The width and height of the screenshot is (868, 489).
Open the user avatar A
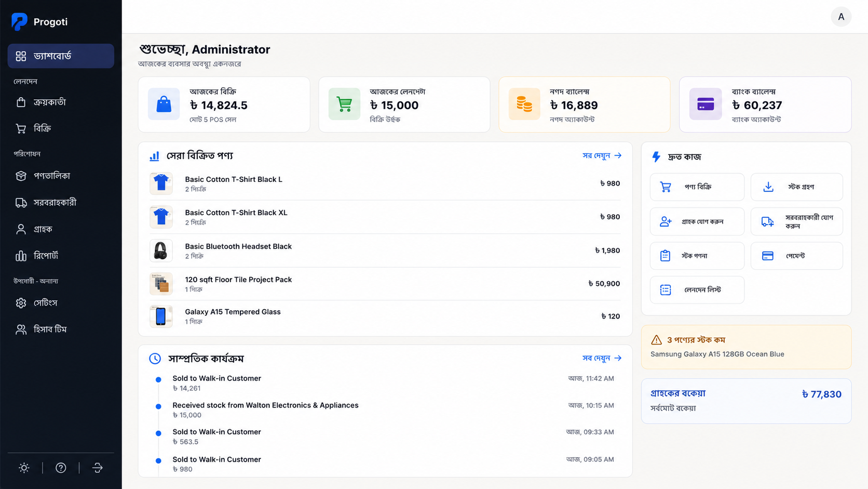841,17
